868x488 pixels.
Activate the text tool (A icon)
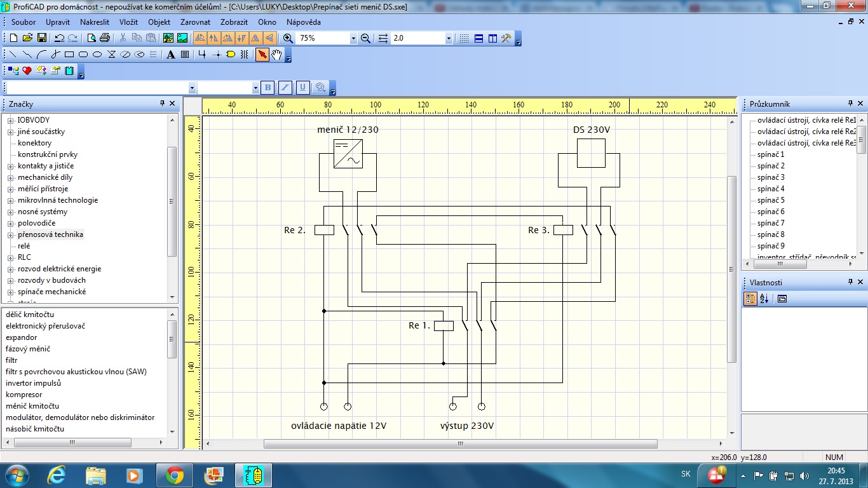point(170,55)
